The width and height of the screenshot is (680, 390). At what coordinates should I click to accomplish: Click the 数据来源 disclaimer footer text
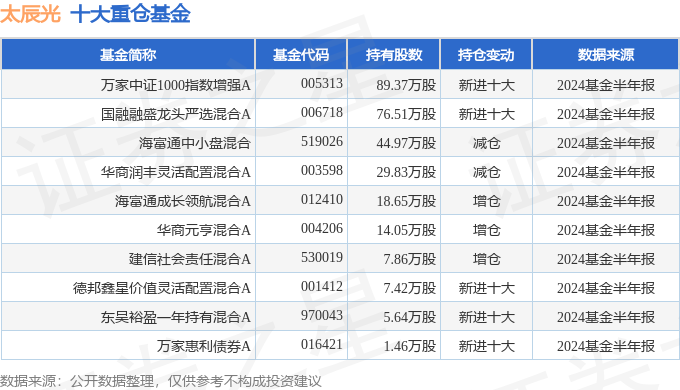[x=161, y=381]
